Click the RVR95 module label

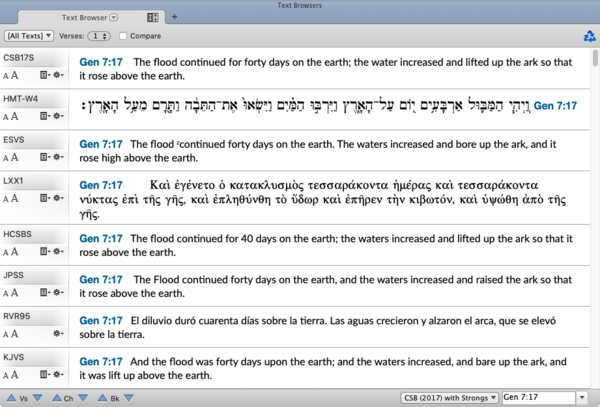[x=16, y=316]
